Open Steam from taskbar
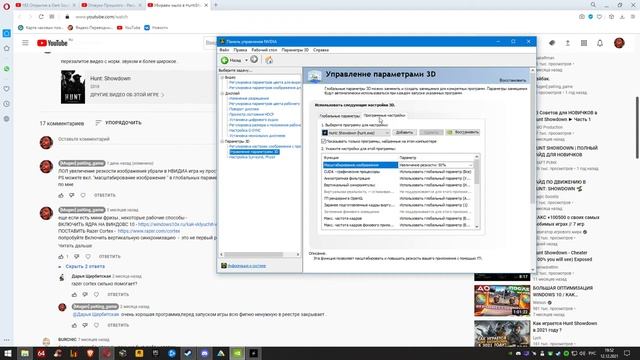This screenshot has height=360, width=640. (188, 353)
